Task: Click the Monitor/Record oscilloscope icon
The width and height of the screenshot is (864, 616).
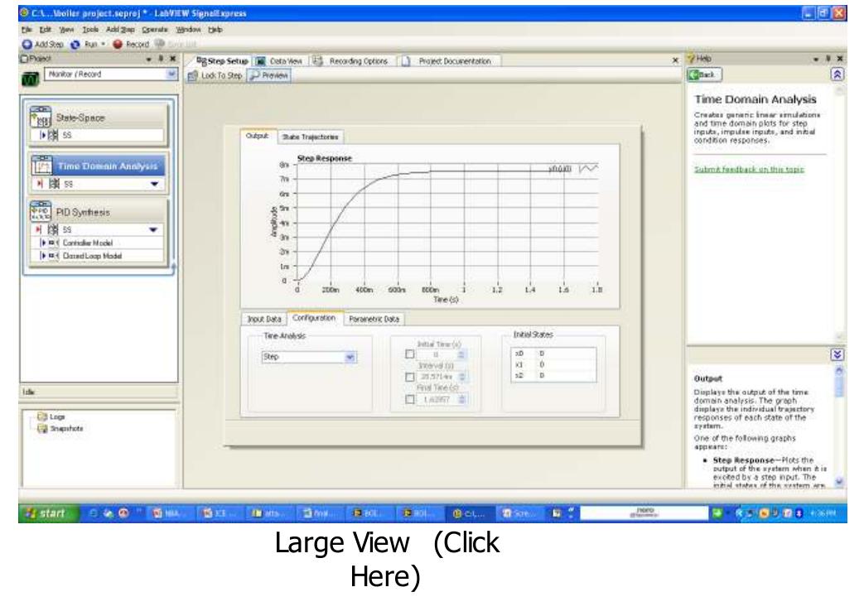Action: [30, 79]
